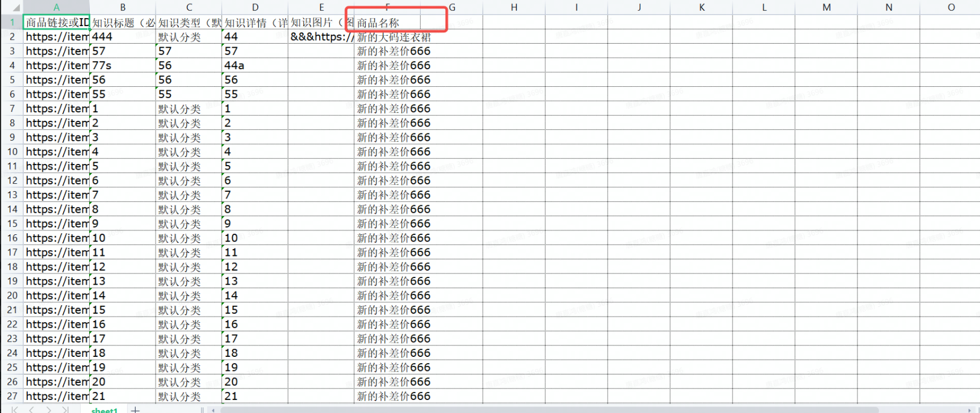Select column A header
This screenshot has height=413, width=980.
56,7
